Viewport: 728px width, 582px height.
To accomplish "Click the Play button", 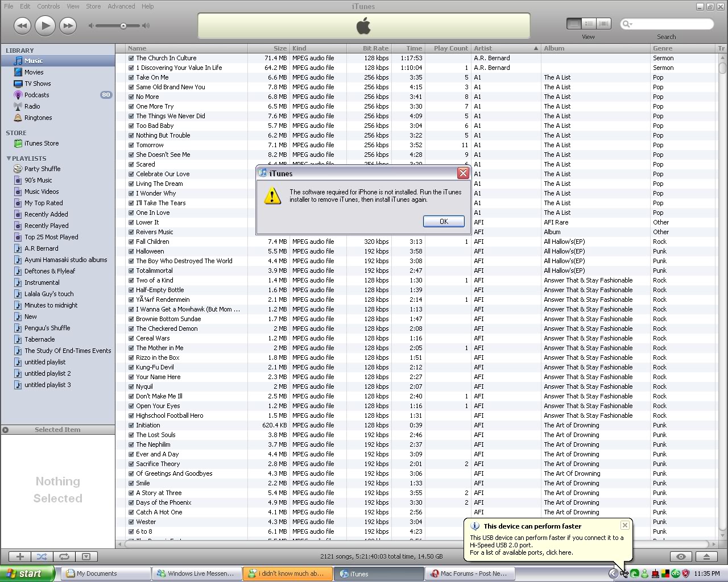I will 45,26.
